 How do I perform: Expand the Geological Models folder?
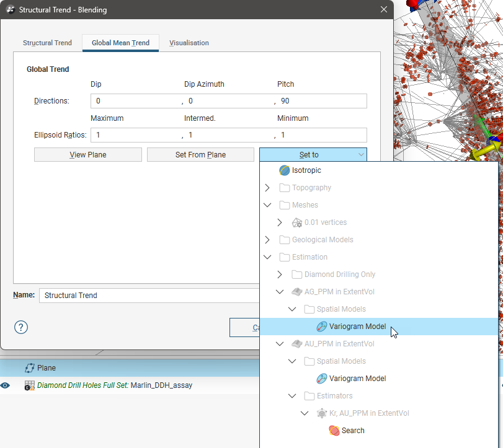coord(267,240)
